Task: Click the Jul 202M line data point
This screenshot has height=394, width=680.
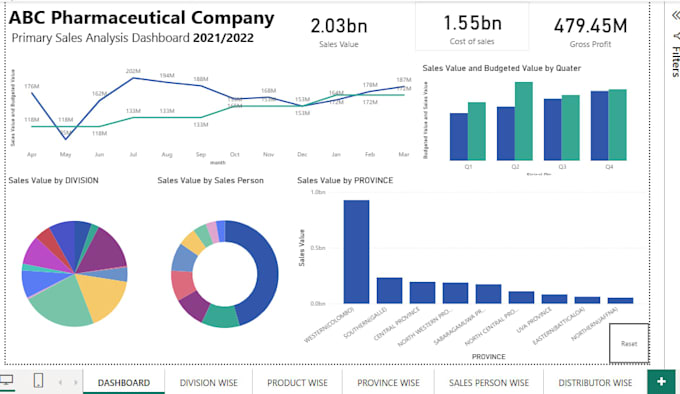Action: point(134,78)
